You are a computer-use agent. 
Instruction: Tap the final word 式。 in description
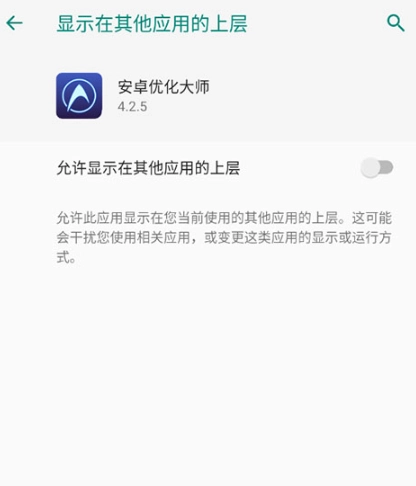coord(66,257)
